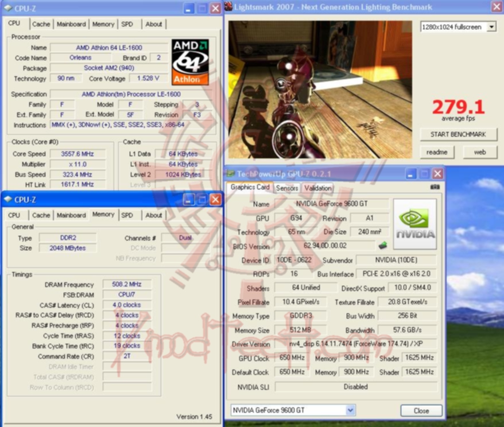Minimize the top CPU-Z window
Screen dimensions: 504x427
(188, 9)
